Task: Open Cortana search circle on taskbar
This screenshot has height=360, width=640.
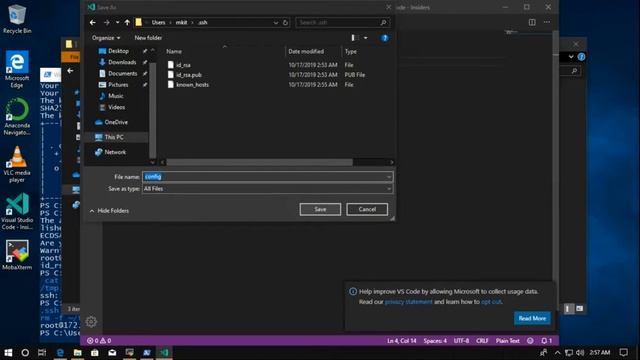Action: pyautogui.click(x=25, y=353)
